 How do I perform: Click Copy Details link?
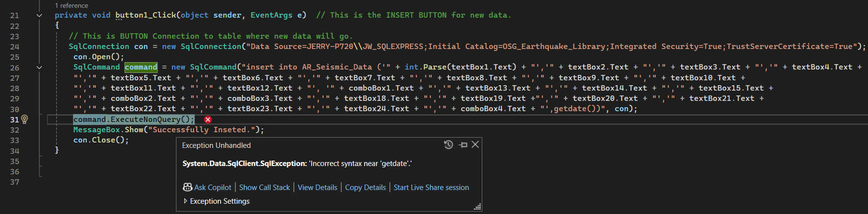(x=365, y=187)
